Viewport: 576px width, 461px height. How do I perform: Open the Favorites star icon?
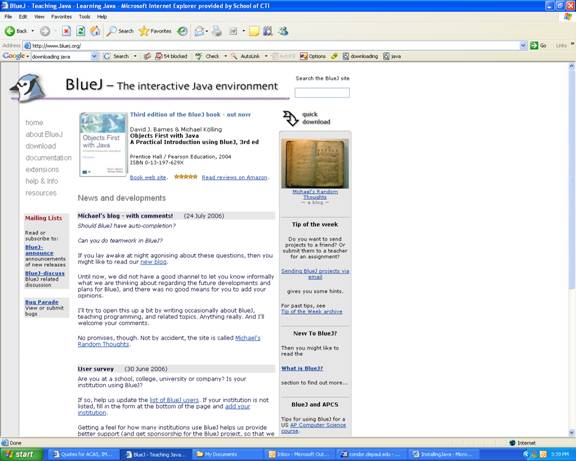pyautogui.click(x=143, y=31)
